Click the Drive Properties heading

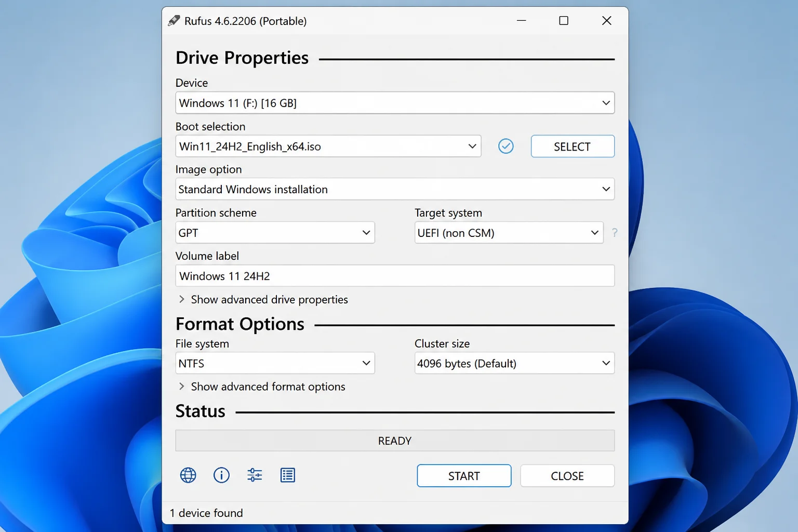click(x=242, y=58)
